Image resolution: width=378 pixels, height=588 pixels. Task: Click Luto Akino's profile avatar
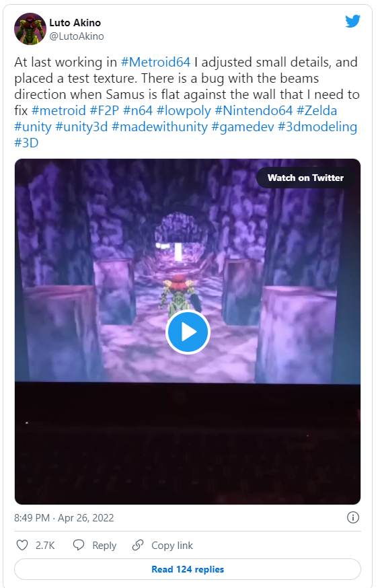coord(30,29)
